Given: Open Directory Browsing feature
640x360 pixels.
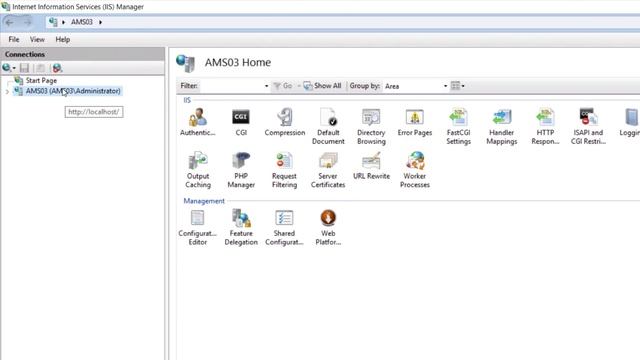Looking at the screenshot, I should click(371, 126).
